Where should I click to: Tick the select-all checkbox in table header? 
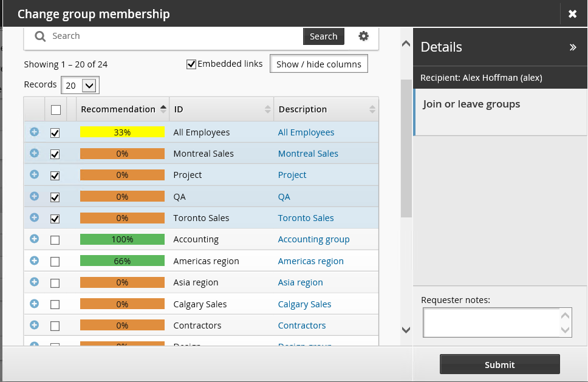[56, 110]
